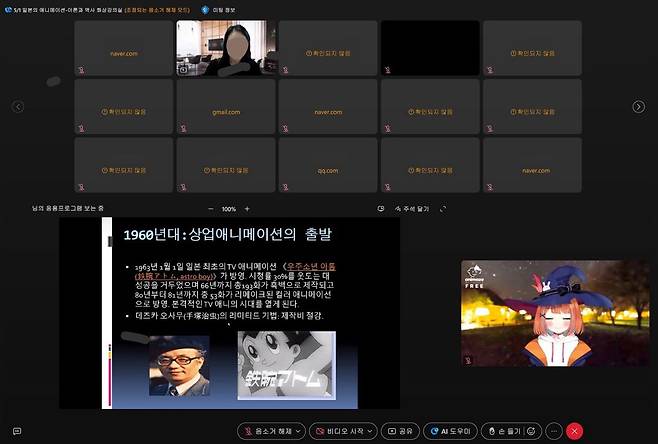The width and height of the screenshot is (658, 444).
Task: Leave meeting with red X button
Action: click(574, 431)
